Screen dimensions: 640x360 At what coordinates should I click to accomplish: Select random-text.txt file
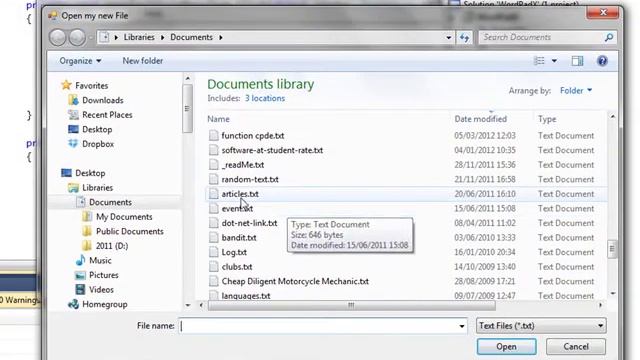pos(250,179)
